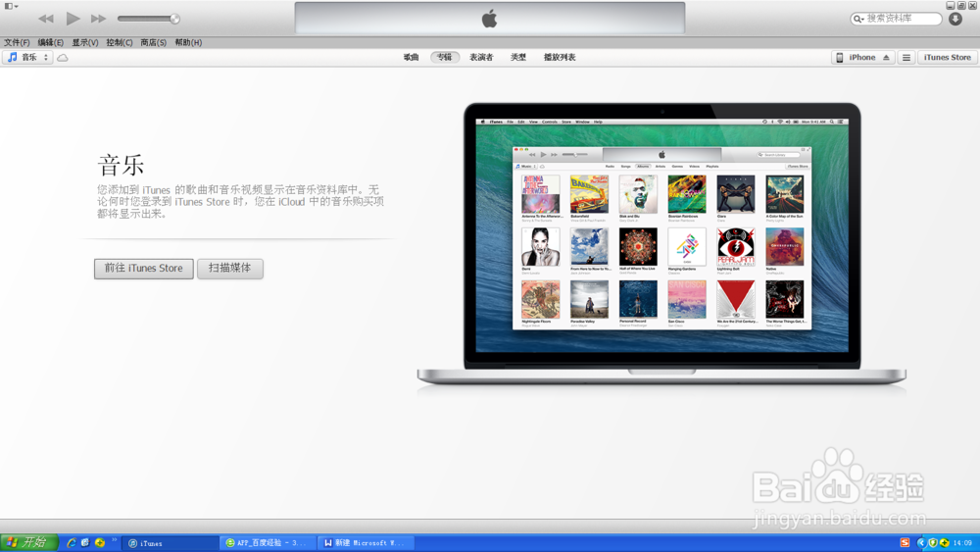Open search options magnifier dropdown

pos(859,19)
